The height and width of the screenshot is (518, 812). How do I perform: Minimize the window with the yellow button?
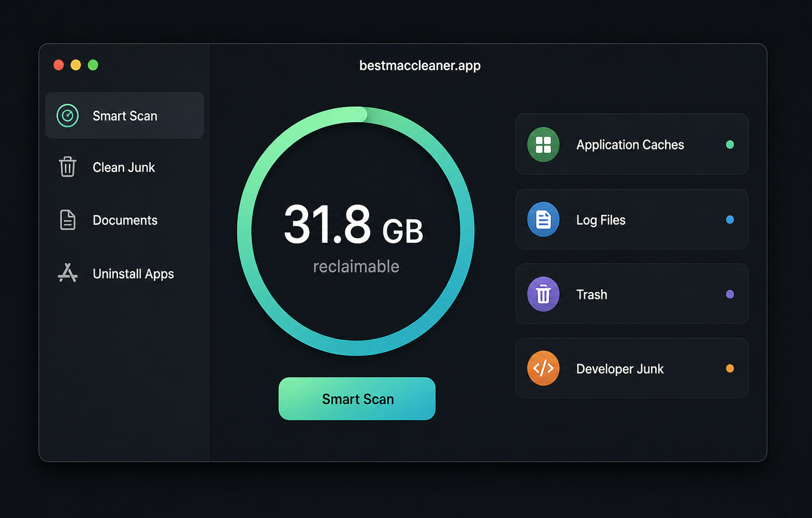tap(76, 65)
